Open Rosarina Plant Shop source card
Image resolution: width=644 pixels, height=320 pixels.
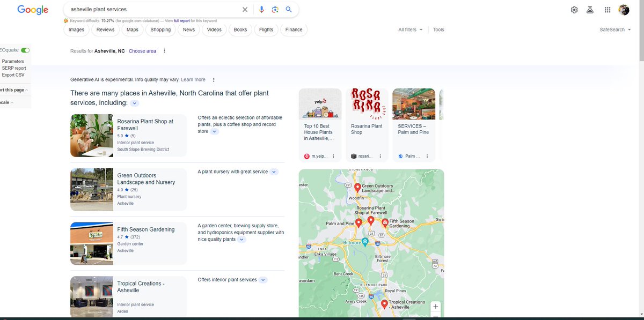367,125
